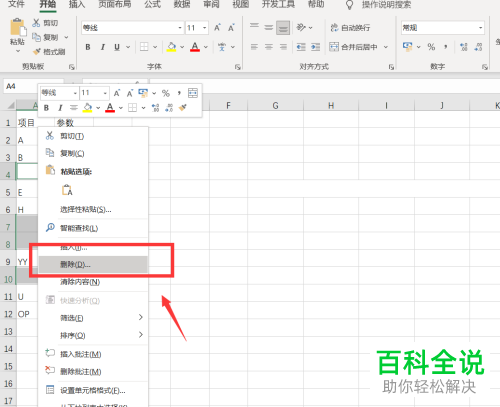Click the name box showing A4
This screenshot has height=407, width=500.
(x=33, y=86)
